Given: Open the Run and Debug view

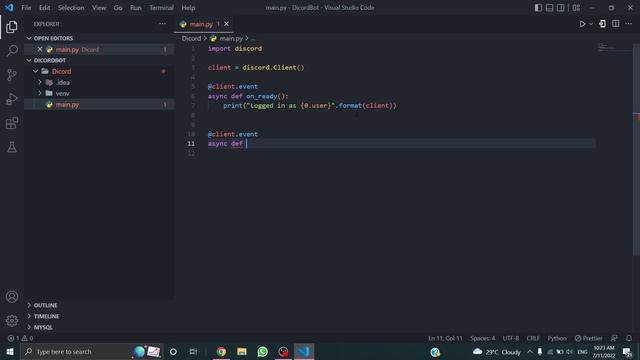Looking at the screenshot, I should [x=12, y=99].
